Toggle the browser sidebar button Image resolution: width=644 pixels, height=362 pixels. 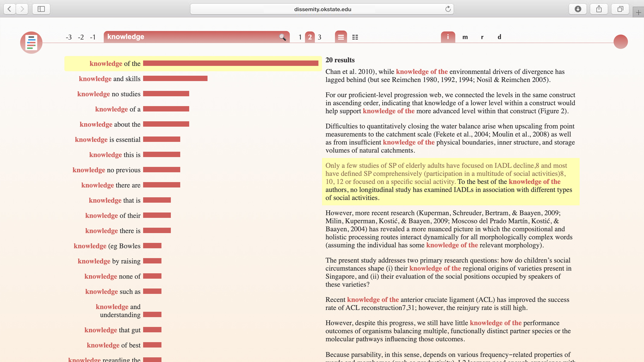tap(41, 9)
